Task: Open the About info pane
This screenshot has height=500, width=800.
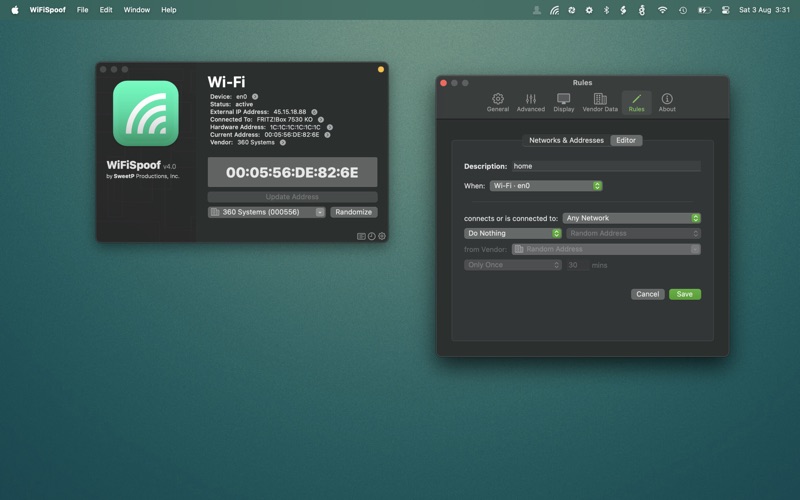Action: pos(667,103)
